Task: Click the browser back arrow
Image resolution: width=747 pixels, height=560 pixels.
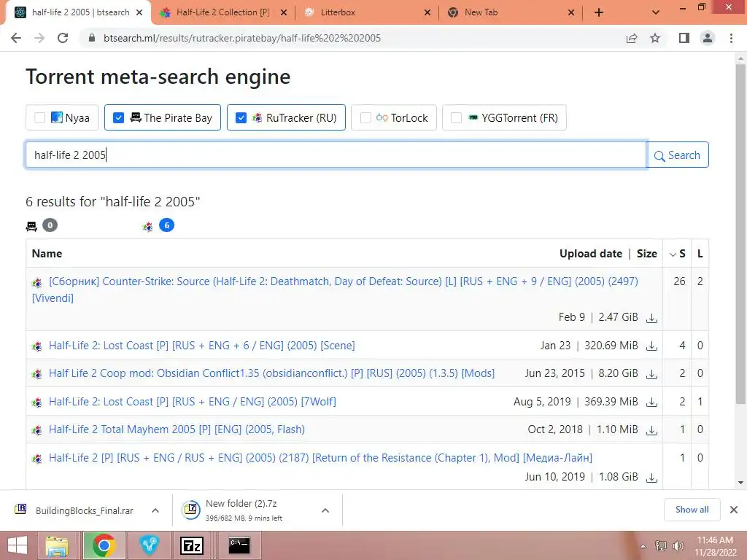Action: 16,38
